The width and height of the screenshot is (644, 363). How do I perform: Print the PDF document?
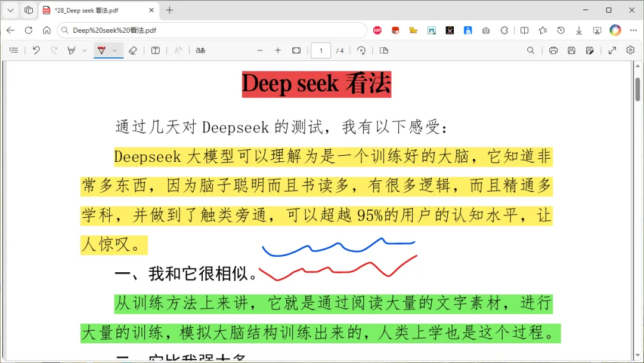click(553, 50)
